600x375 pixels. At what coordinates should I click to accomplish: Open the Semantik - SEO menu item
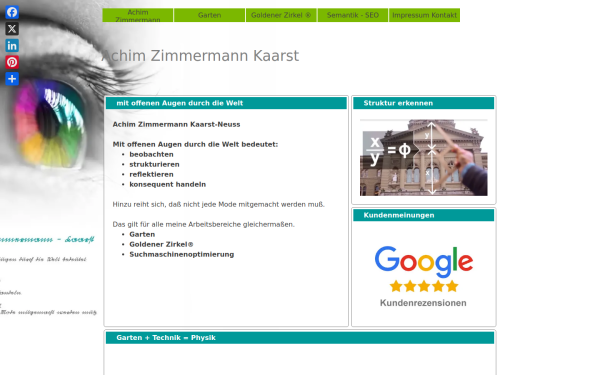tap(353, 15)
